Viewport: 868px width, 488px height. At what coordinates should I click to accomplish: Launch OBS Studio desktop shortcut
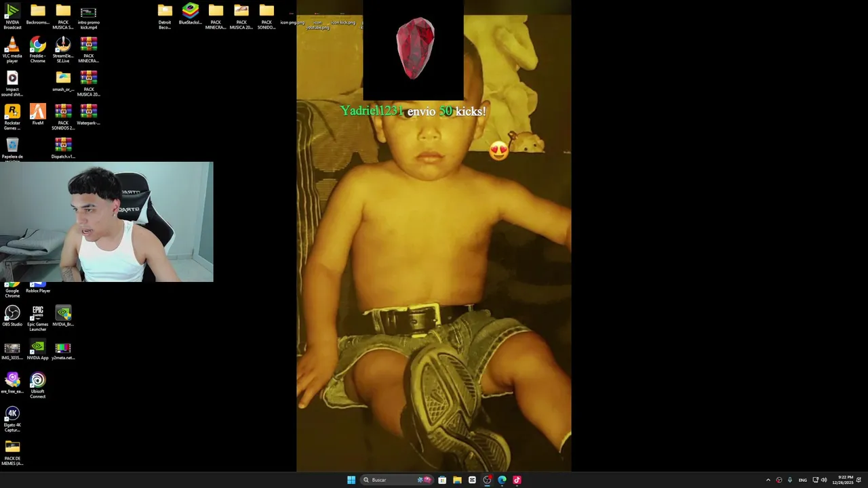tap(12, 316)
